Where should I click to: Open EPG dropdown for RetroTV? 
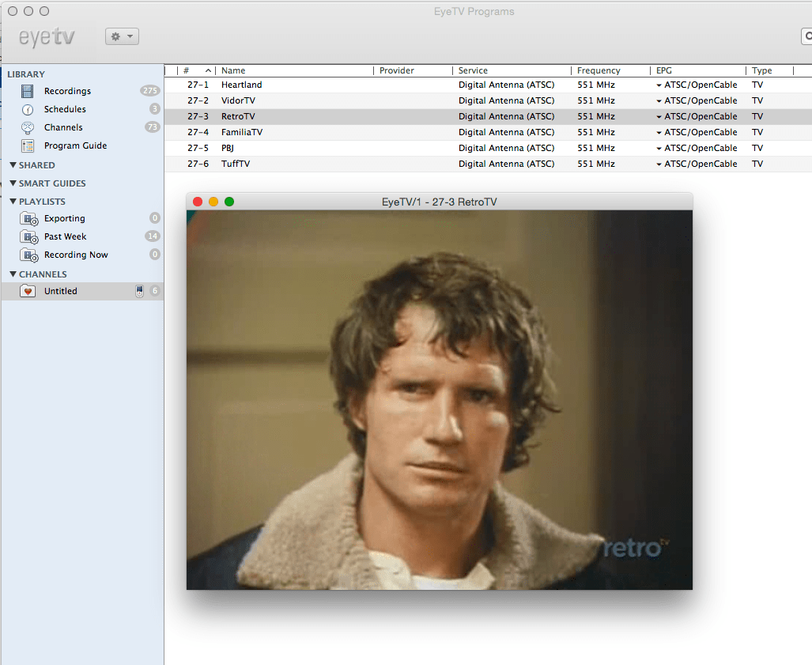click(659, 116)
